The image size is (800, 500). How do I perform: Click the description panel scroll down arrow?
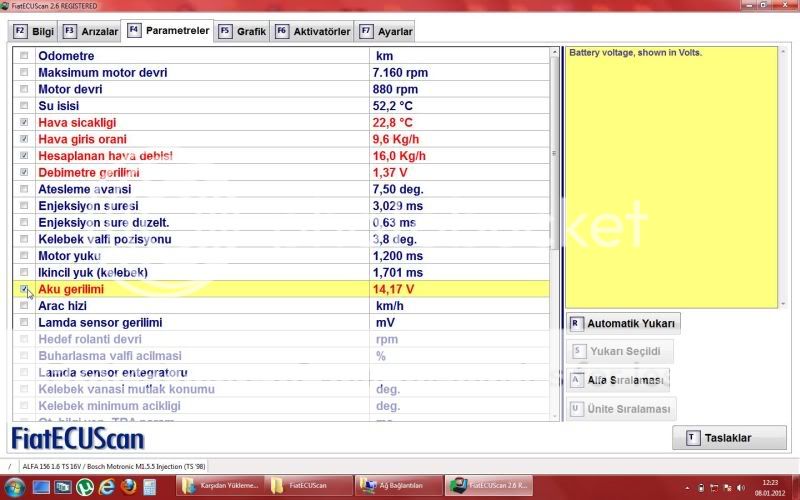coord(783,304)
